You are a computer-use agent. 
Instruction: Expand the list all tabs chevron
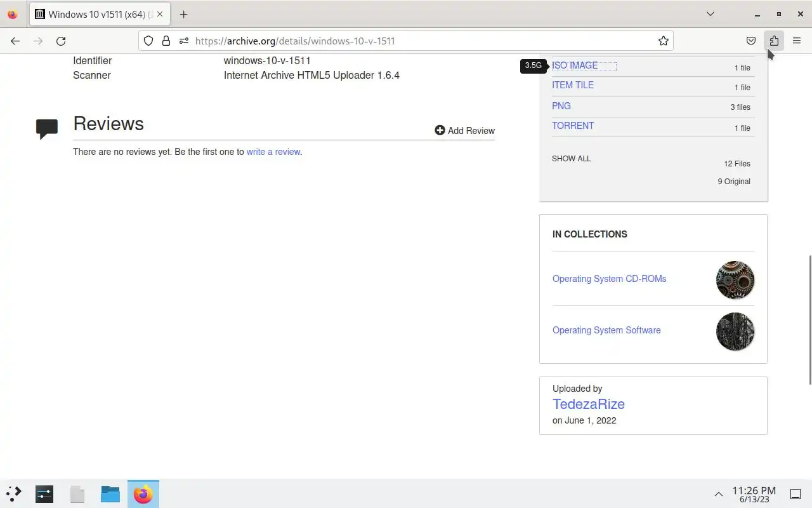[710, 14]
